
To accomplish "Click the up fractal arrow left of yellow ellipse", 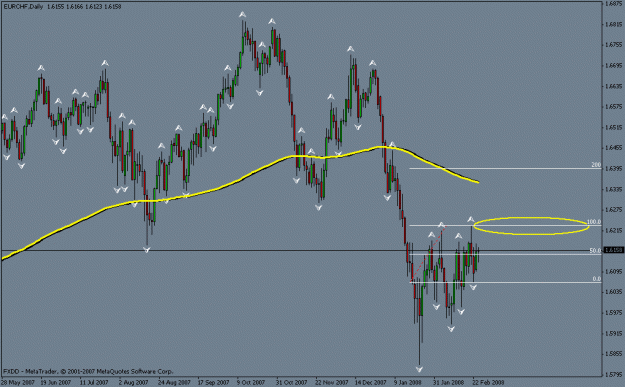I will point(471,219).
